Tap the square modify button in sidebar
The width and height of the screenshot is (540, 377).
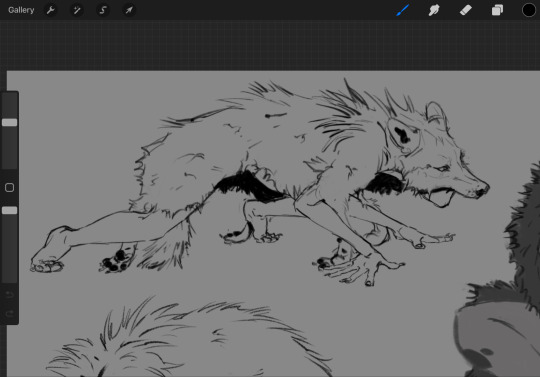[9, 187]
